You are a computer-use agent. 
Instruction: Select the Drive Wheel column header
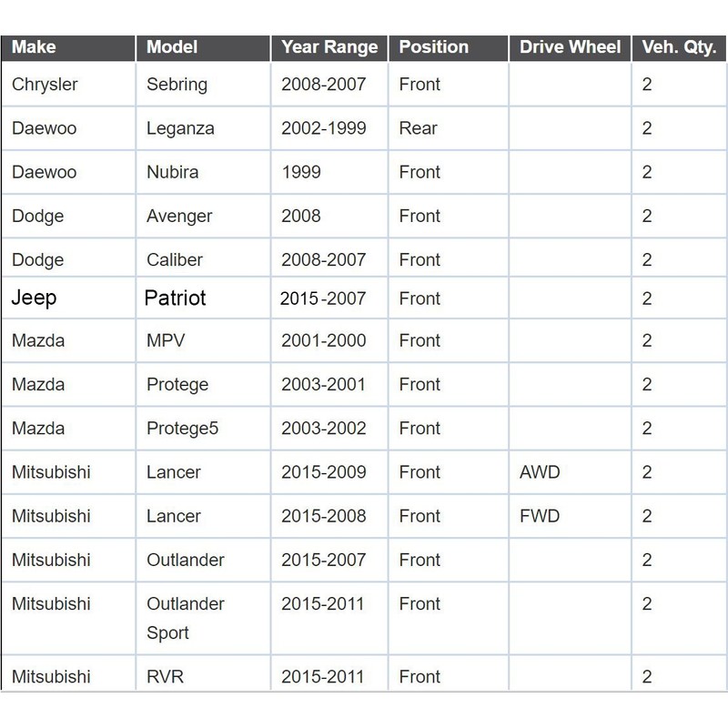[x=570, y=47]
